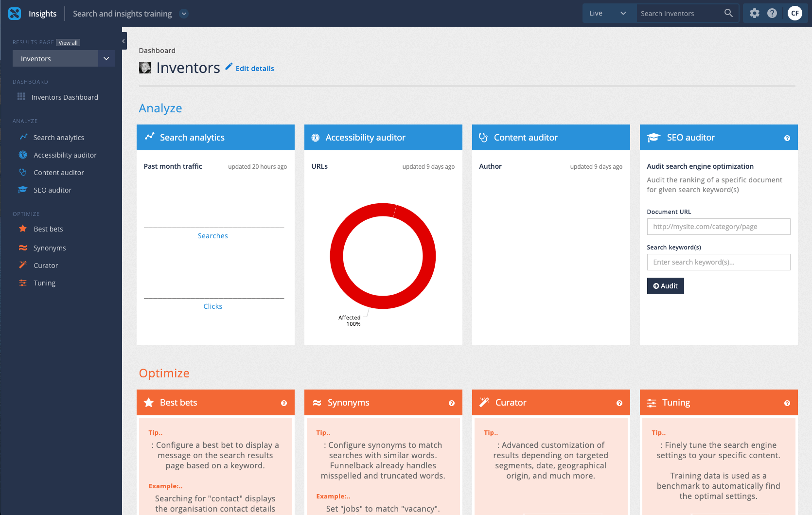Click the Funnelback logo icon
This screenshot has width=812, height=515.
pyautogui.click(x=15, y=14)
